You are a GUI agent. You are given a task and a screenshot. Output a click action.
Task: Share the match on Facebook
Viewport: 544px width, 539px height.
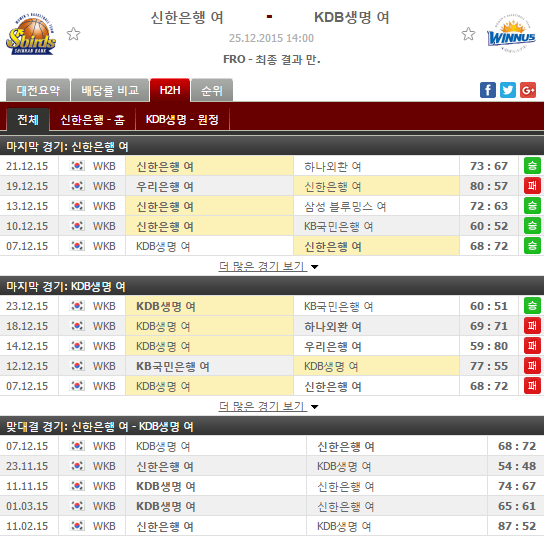click(487, 90)
